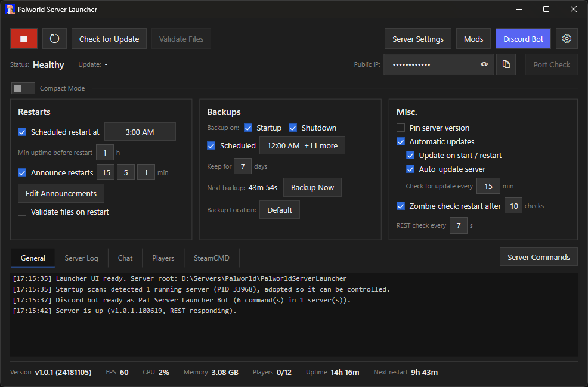
Task: Enable Validate files on restart
Action: pos(22,212)
